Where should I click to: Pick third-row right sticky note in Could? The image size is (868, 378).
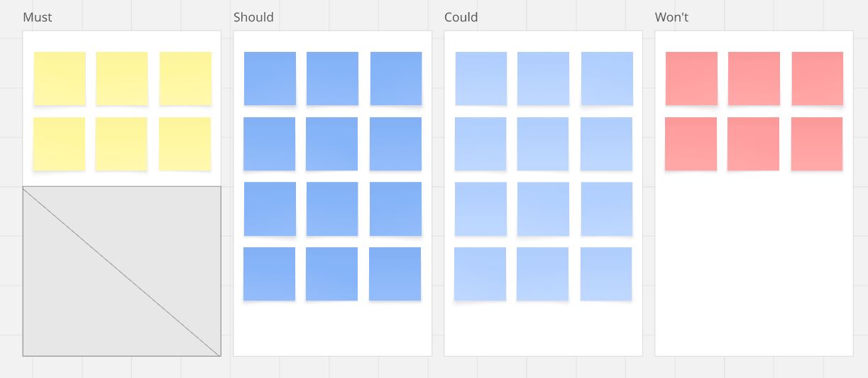tap(607, 208)
